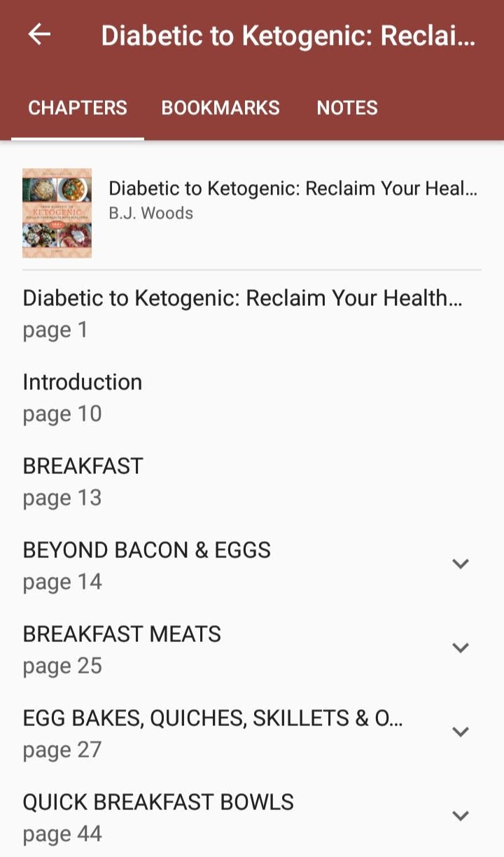
Task: Select the Chapters tab
Action: point(78,108)
